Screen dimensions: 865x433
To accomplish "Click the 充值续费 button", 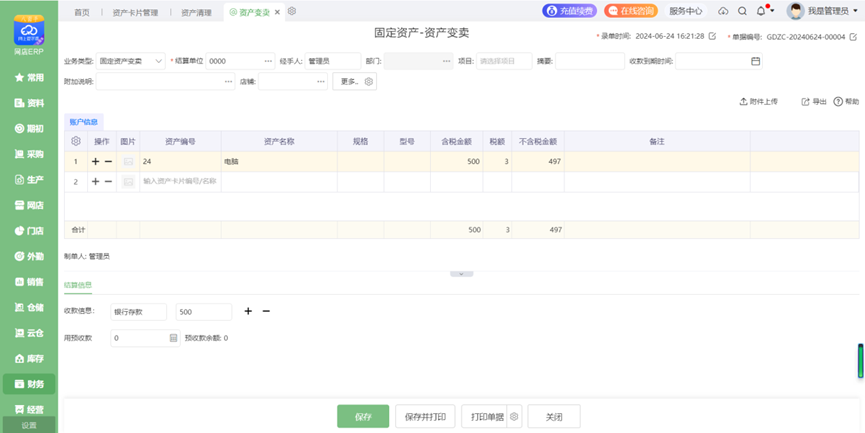I will point(569,10).
